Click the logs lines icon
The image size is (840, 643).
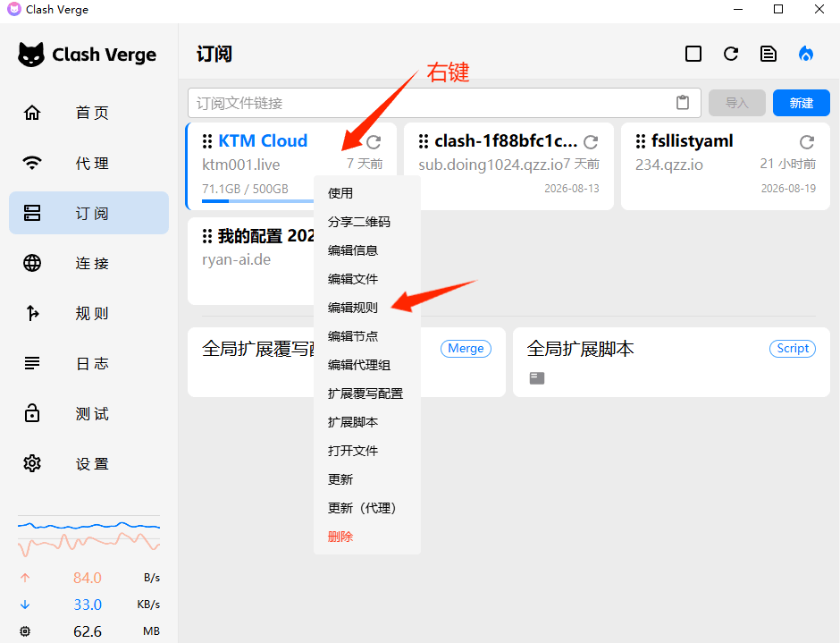32,363
